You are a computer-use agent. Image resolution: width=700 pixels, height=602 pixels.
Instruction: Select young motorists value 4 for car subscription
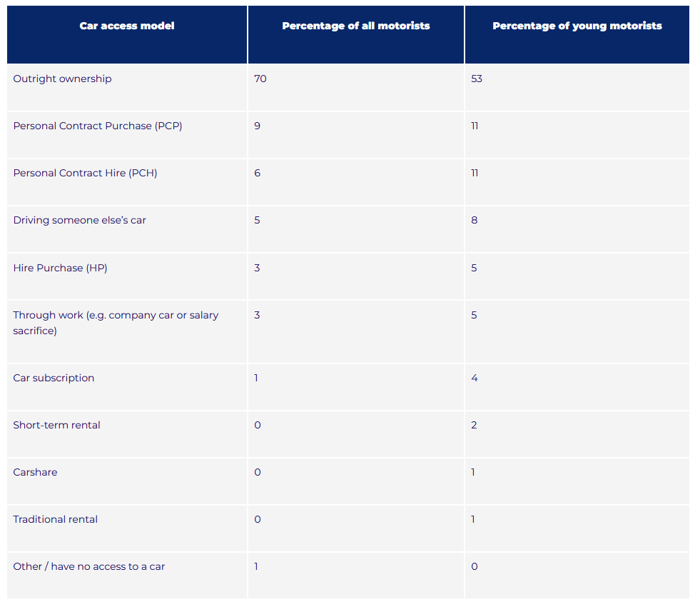[x=475, y=378]
